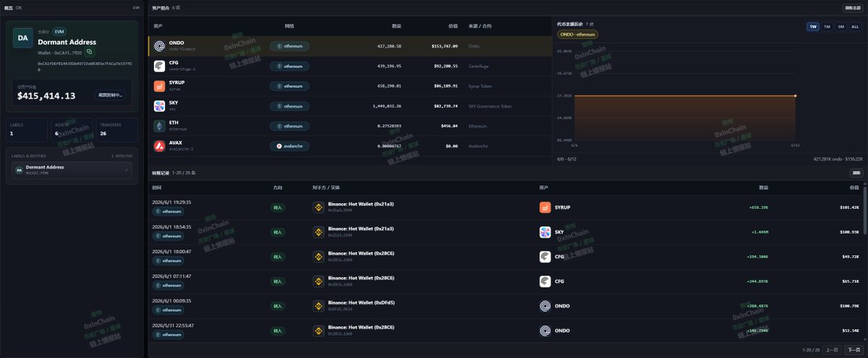Click the chart end data point at 6/12

(795, 95)
